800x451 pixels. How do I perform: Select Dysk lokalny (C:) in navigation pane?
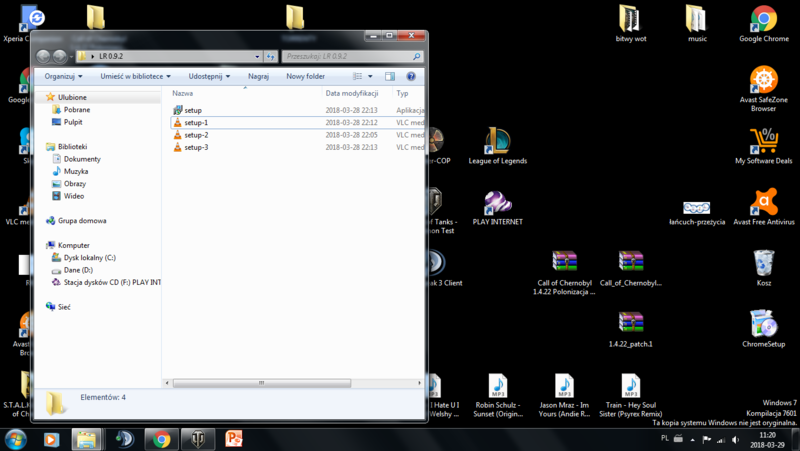pos(89,258)
